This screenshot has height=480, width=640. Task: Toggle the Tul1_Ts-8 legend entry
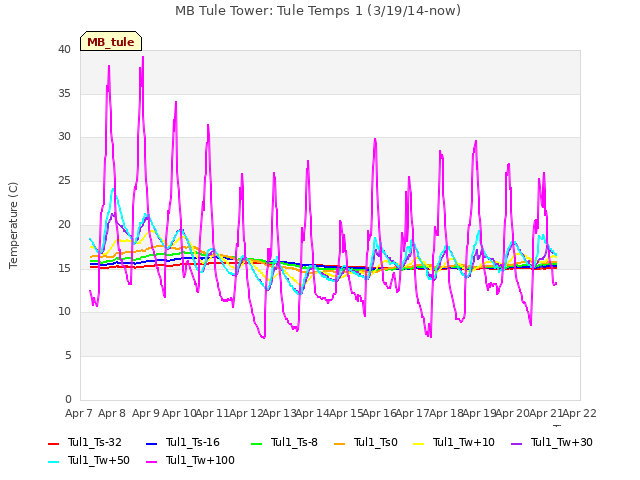coord(284,442)
